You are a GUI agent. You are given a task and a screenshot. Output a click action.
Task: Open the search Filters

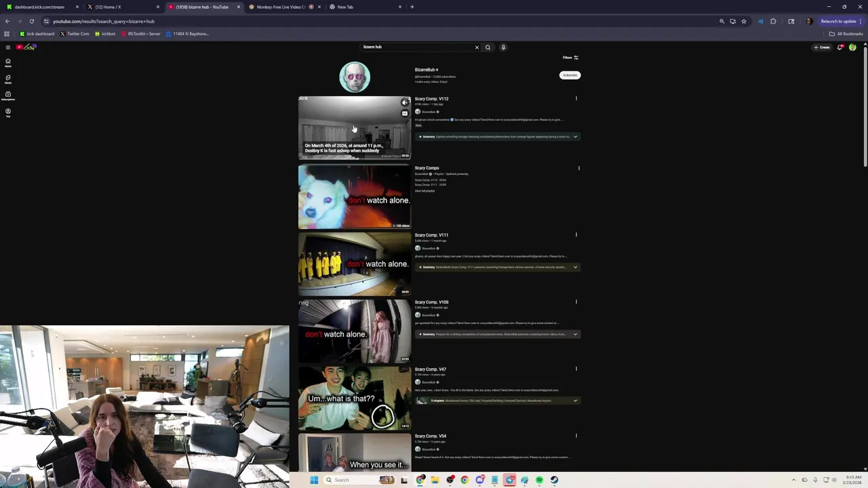(x=570, y=58)
